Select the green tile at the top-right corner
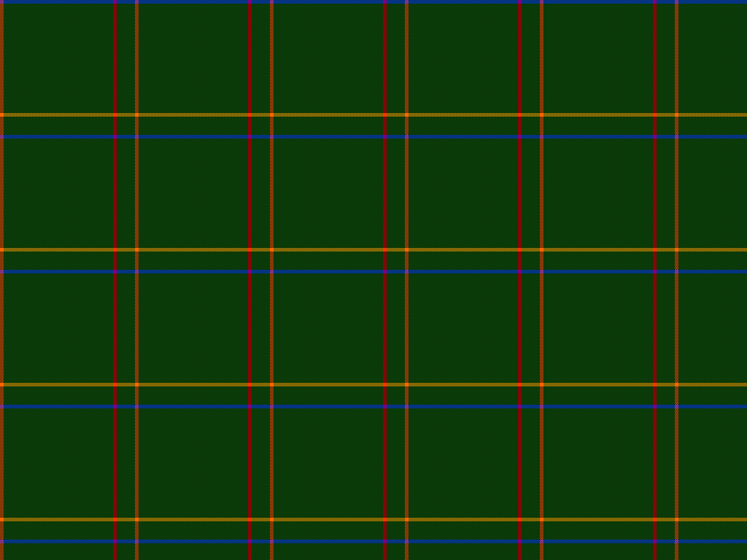This screenshot has height=560, width=747. 713,58
